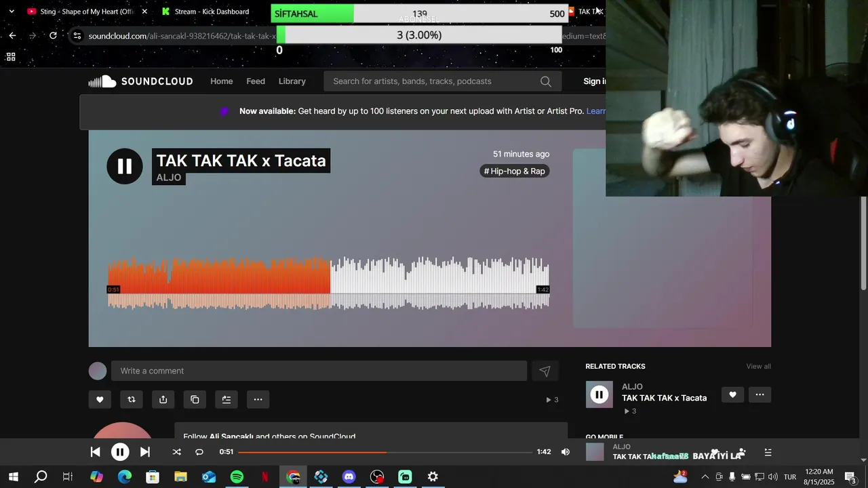Add the track to Next up
868x488 pixels.
pyautogui.click(x=226, y=399)
